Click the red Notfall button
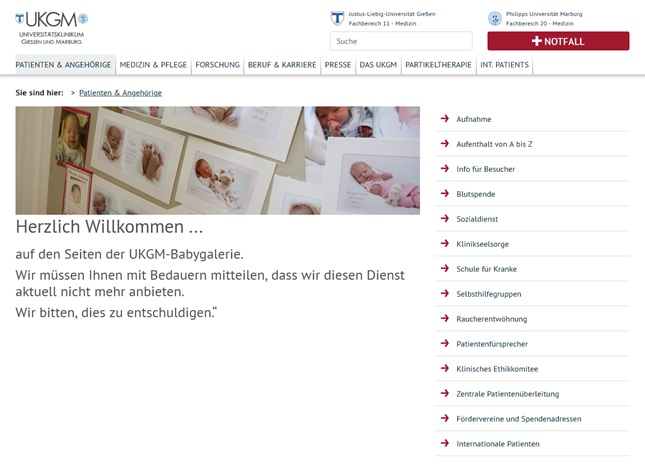 coord(558,41)
